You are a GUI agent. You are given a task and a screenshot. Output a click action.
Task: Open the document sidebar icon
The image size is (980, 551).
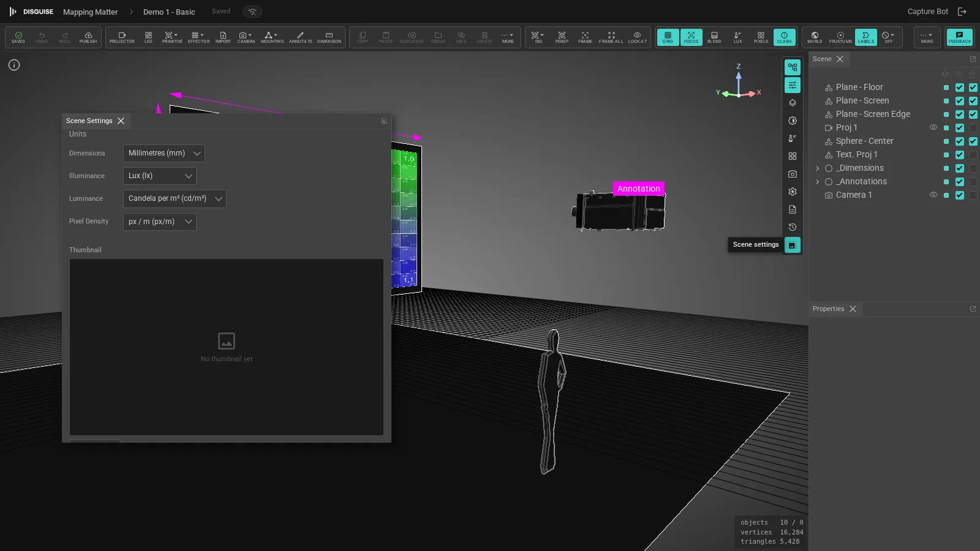[x=793, y=209]
